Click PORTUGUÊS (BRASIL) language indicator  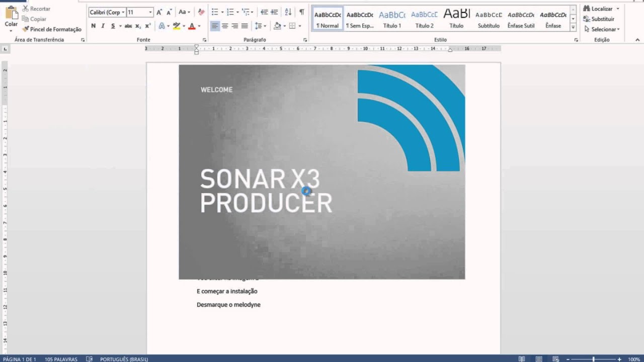[x=124, y=359]
